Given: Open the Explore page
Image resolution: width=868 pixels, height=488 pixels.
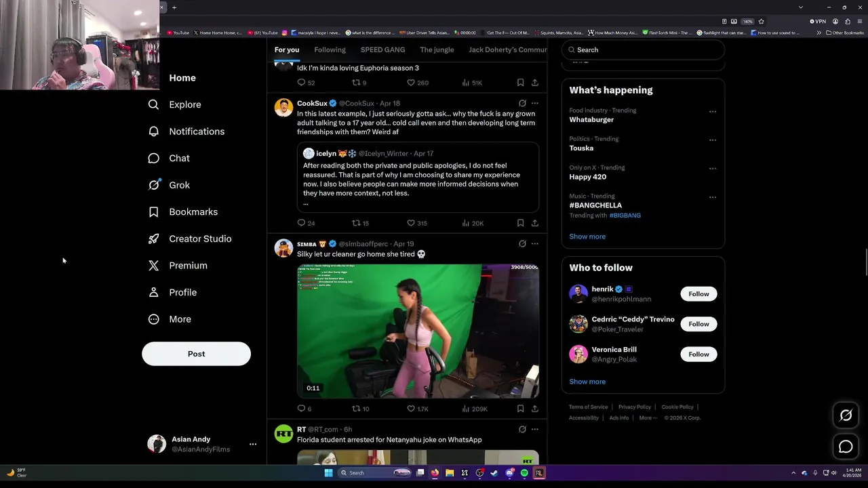Looking at the screenshot, I should tap(175, 104).
